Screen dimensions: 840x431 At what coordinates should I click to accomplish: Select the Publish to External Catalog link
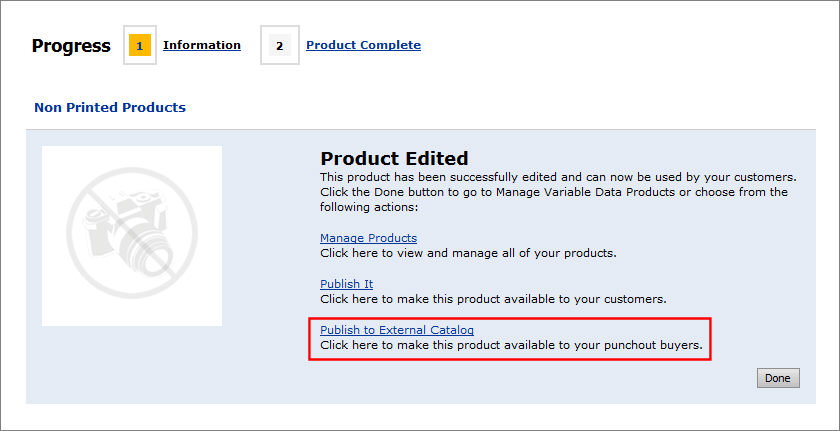tap(396, 330)
